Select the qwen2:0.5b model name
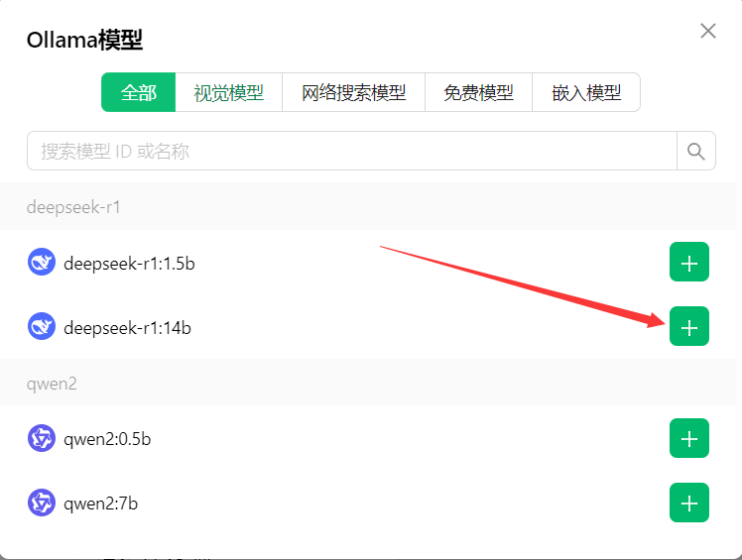Viewport: 742px width, 560px height. pyautogui.click(x=107, y=439)
